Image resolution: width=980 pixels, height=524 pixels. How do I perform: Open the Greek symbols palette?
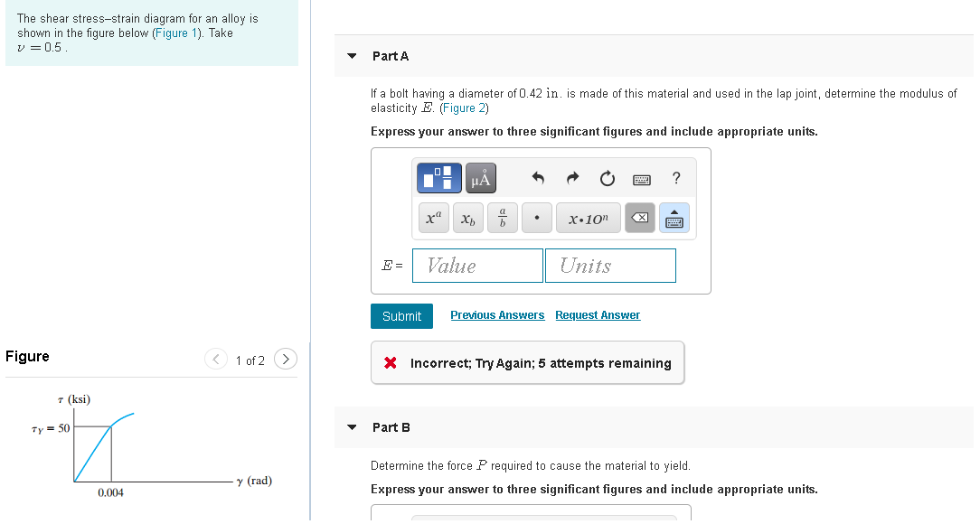pos(481,178)
